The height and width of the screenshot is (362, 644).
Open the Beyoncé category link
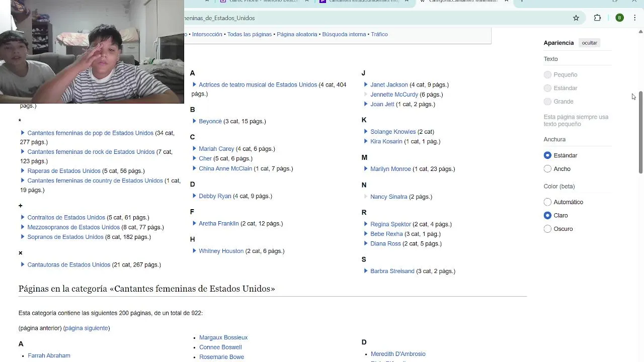(210, 121)
